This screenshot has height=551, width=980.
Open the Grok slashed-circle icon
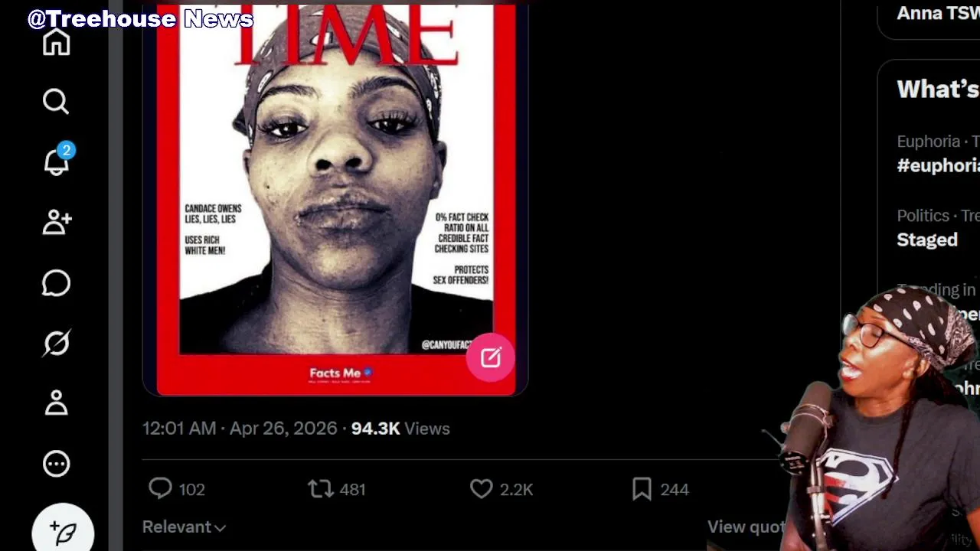pos(56,343)
